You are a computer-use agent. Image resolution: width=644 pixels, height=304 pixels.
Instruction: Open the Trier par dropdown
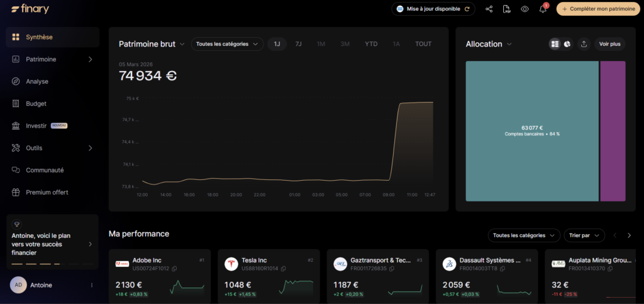(x=584, y=235)
